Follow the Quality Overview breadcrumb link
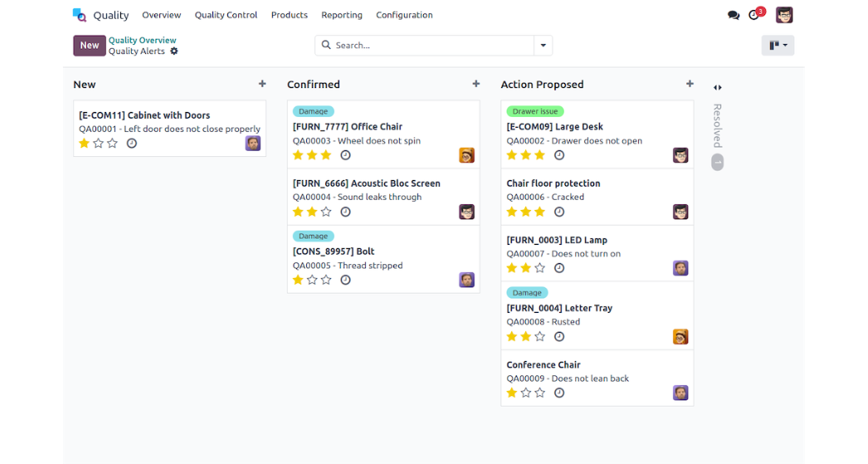The height and width of the screenshot is (464, 868). point(142,40)
